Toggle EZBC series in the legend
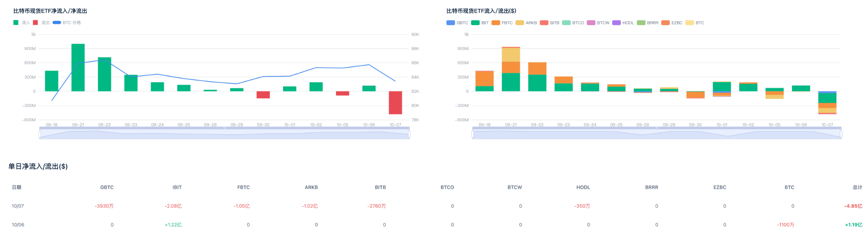Image resolution: width=868 pixels, height=236 pixels. pyautogui.click(x=672, y=23)
